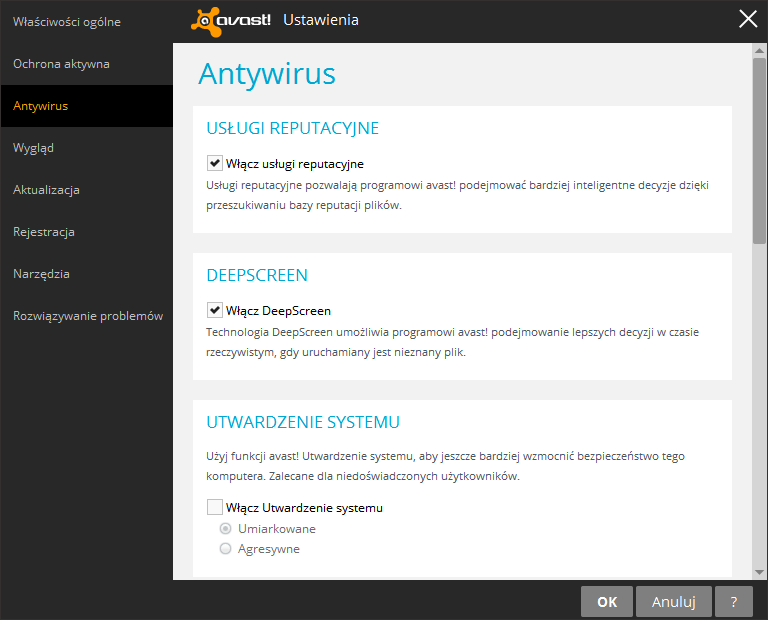Click the USŁUGI REPUTACYJNE heading
The height and width of the screenshot is (620, 768).
click(x=292, y=128)
